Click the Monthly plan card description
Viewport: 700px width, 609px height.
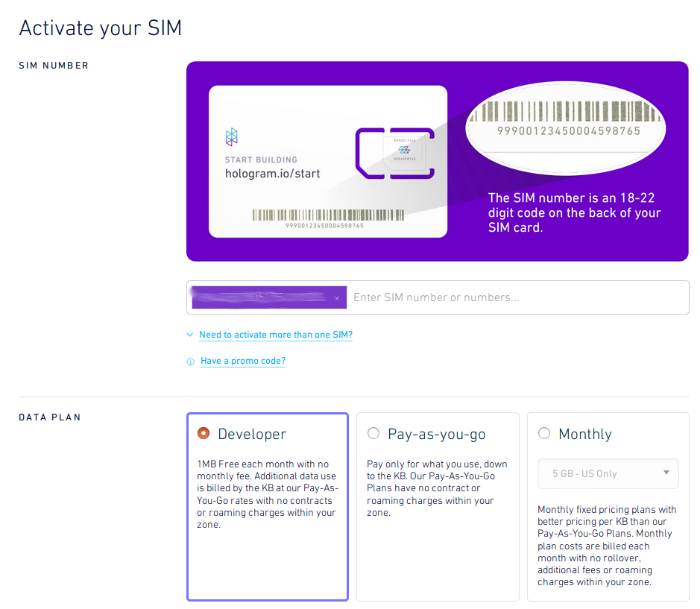click(x=607, y=546)
